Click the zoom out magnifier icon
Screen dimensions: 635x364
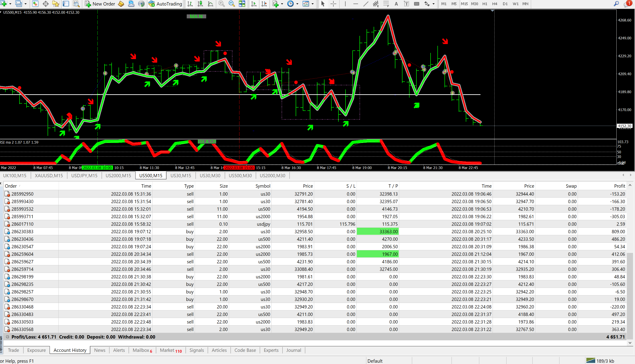(x=231, y=4)
